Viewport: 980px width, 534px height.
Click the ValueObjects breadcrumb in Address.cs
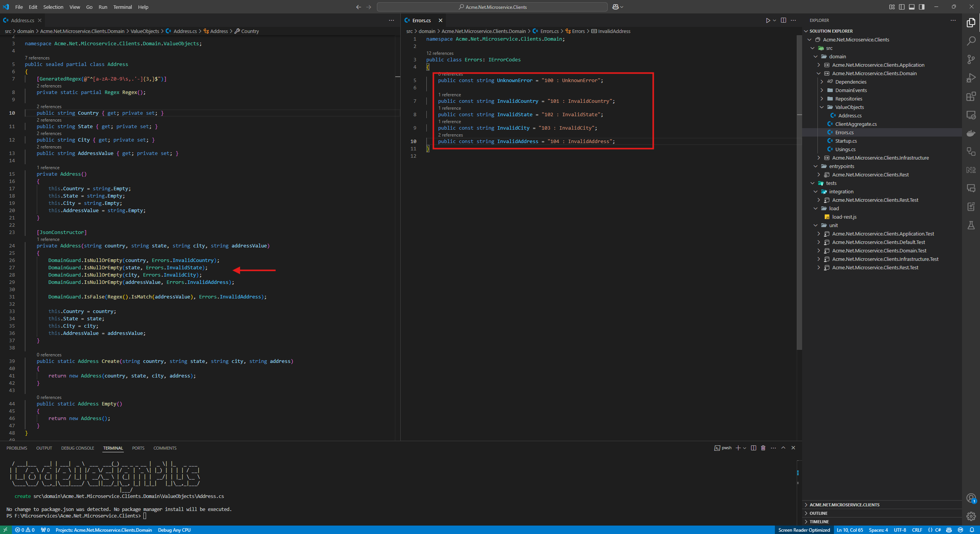click(145, 31)
